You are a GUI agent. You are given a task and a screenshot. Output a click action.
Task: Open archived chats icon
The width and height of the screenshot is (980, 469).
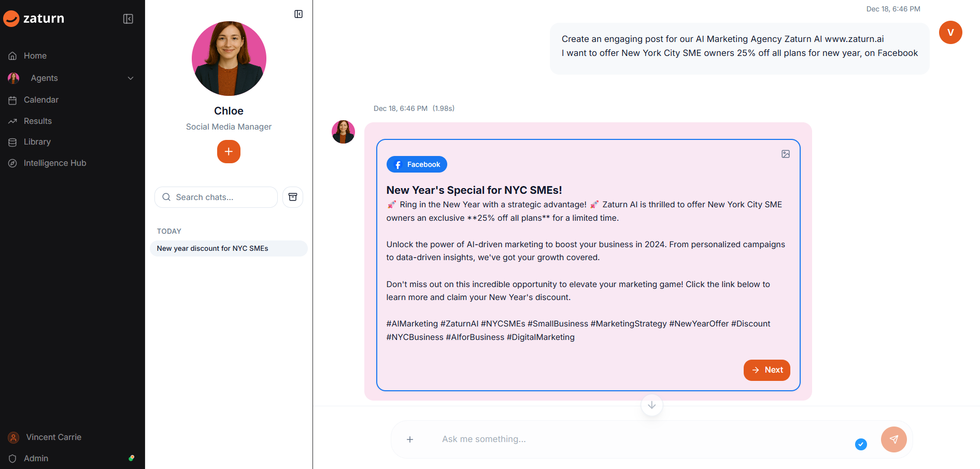(293, 197)
